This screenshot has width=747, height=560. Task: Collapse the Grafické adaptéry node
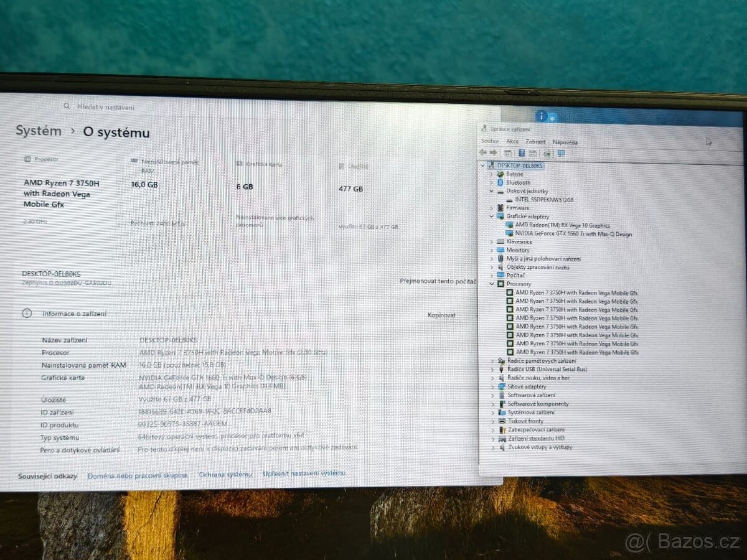pos(492,217)
